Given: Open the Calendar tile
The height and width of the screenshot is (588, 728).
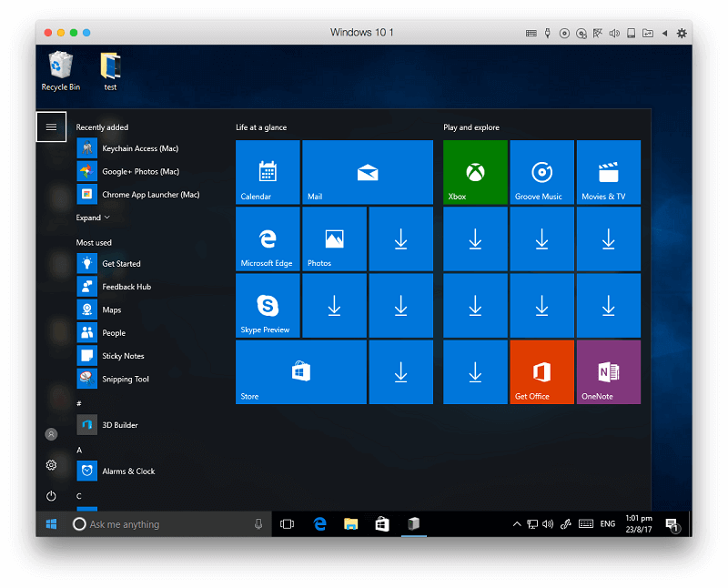Looking at the screenshot, I should click(268, 172).
